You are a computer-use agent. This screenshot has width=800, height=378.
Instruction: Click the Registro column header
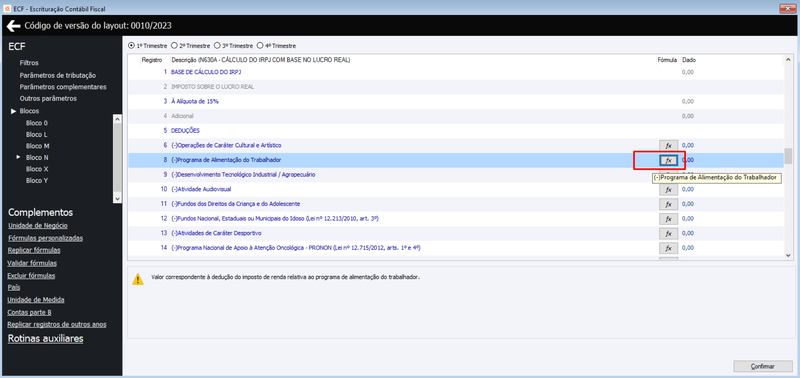click(152, 60)
